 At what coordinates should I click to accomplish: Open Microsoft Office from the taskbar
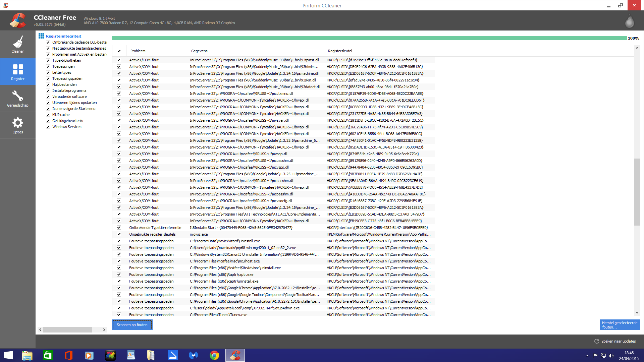(x=68, y=355)
